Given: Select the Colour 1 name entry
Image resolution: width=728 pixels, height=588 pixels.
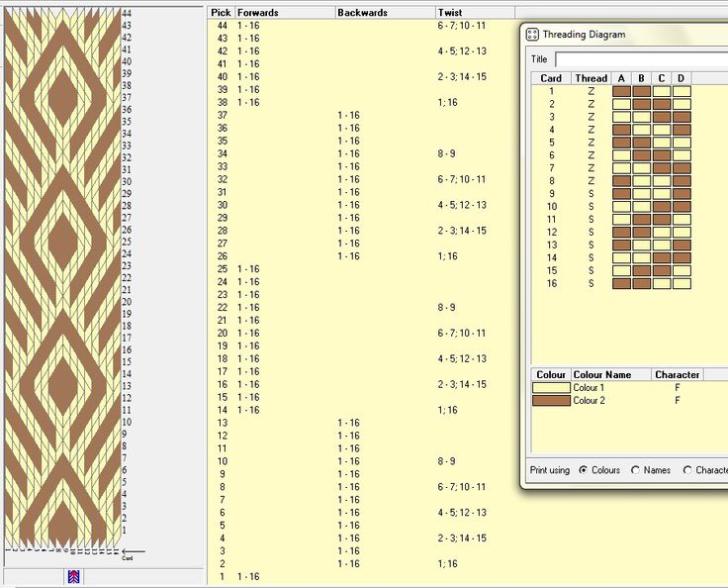Looking at the screenshot, I should (589, 388).
